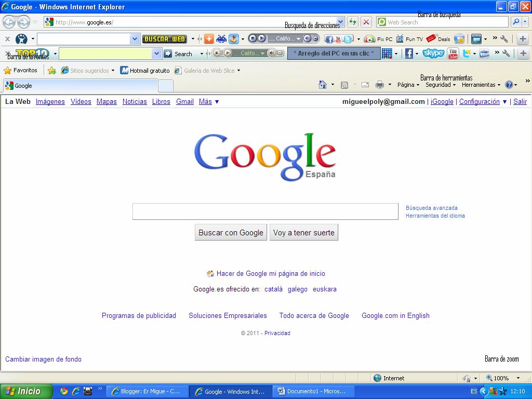The height and width of the screenshot is (399, 532).
Task: Click the RSS feeds icon
Action: (x=344, y=85)
